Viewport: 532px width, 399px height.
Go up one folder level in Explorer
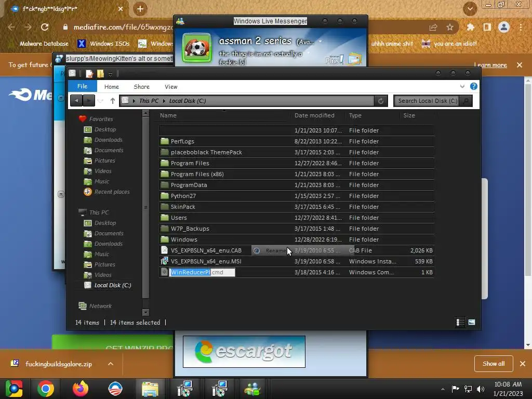point(113,101)
